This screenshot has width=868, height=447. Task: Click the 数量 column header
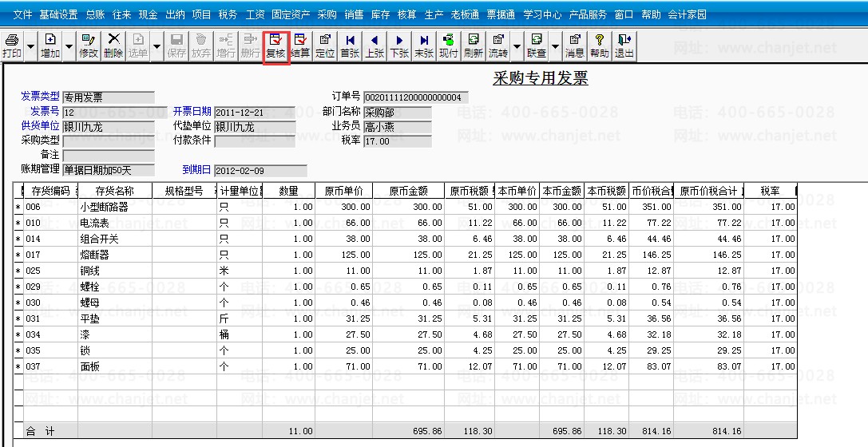click(288, 191)
